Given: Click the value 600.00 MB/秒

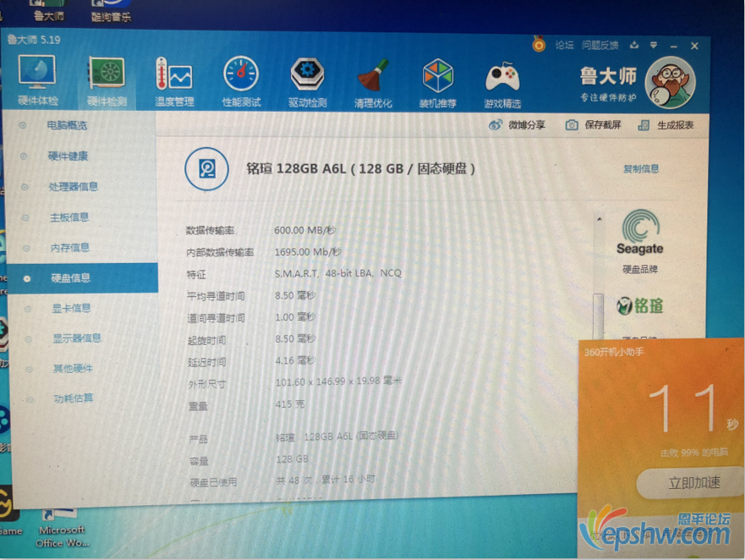Looking at the screenshot, I should pyautogui.click(x=304, y=231).
